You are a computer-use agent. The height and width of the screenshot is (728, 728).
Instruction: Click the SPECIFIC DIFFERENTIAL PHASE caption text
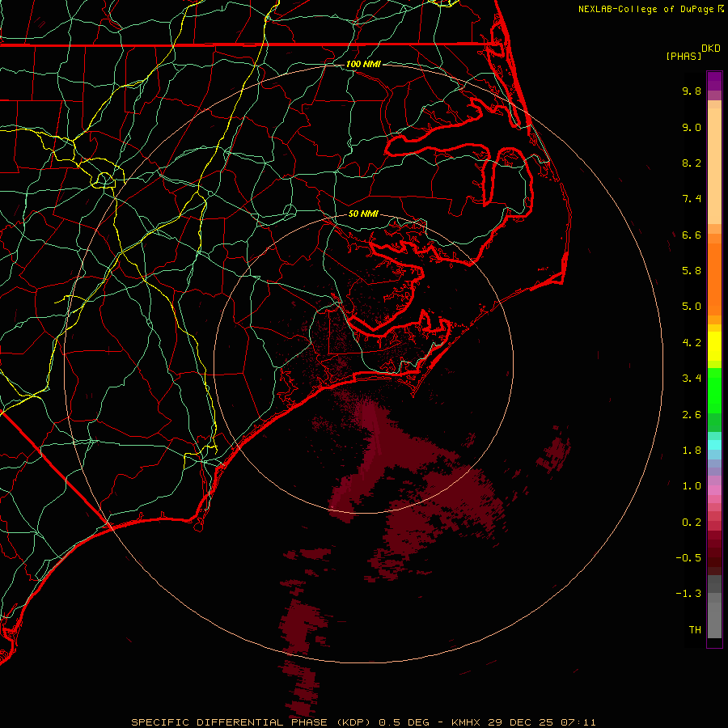[x=230, y=722]
